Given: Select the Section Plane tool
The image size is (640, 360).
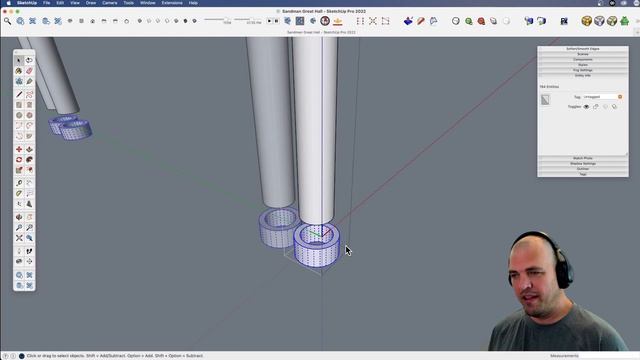Looking at the screenshot, I should click(x=29, y=262).
